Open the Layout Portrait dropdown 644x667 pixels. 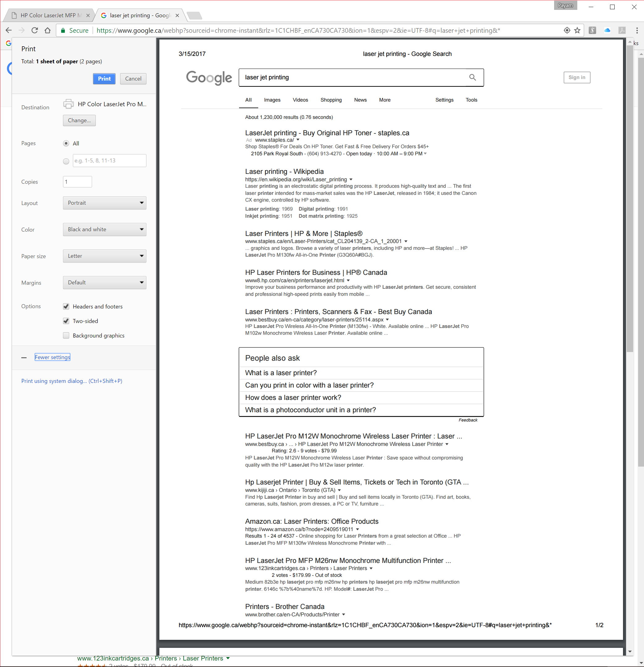click(104, 203)
